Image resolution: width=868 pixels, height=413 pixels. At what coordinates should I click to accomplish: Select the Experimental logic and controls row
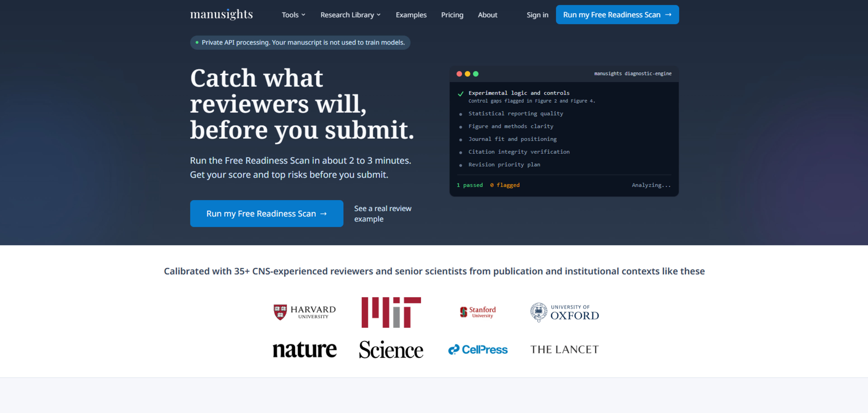(x=564, y=97)
